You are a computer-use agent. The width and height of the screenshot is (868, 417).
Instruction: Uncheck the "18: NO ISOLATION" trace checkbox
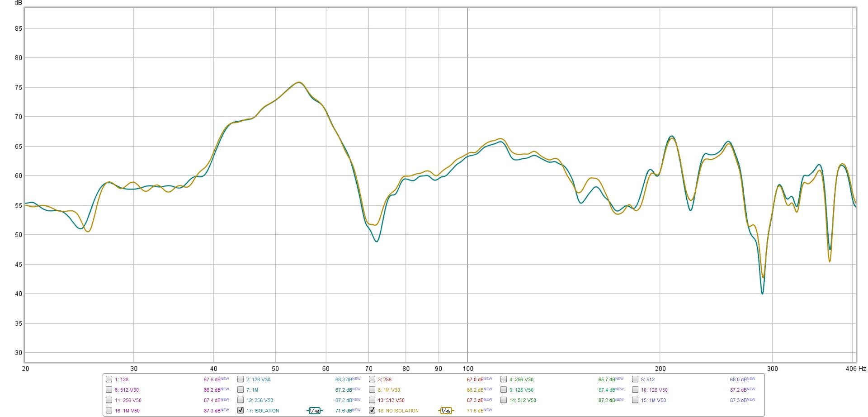tap(372, 410)
